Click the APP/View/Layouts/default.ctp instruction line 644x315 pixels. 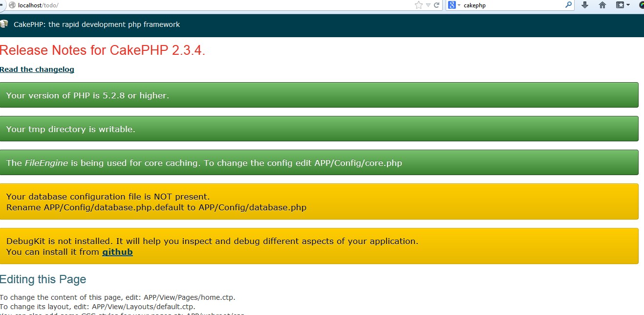click(98, 307)
